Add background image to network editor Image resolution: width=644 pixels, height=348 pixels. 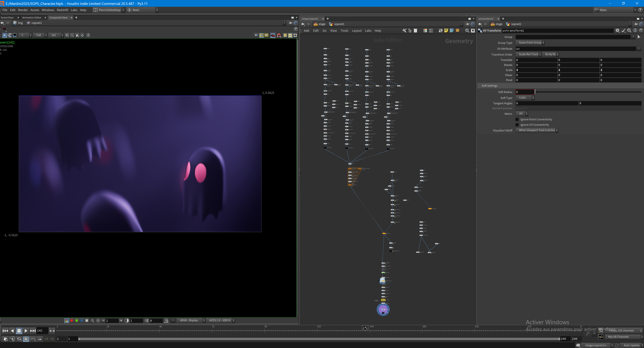click(452, 31)
